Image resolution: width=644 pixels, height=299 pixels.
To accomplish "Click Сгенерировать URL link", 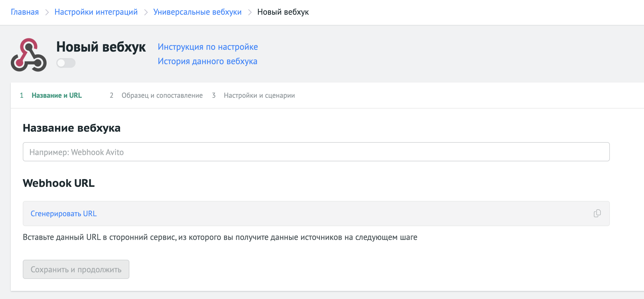I will [x=64, y=214].
